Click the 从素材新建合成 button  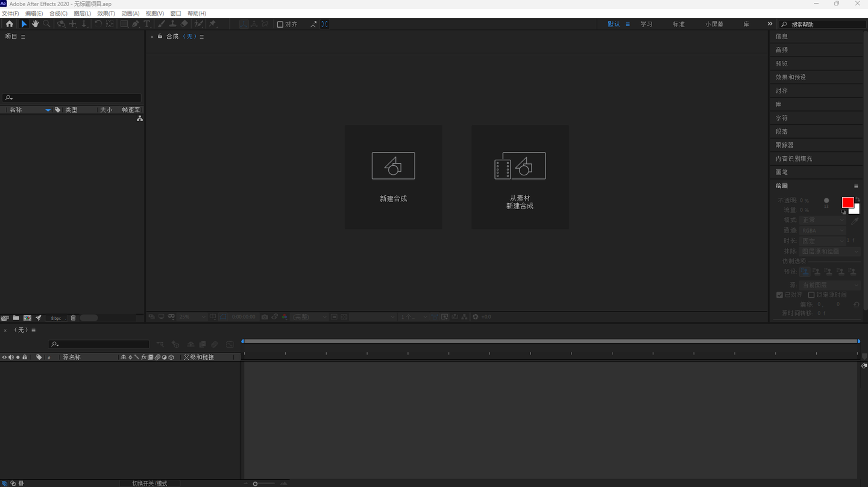point(520,177)
